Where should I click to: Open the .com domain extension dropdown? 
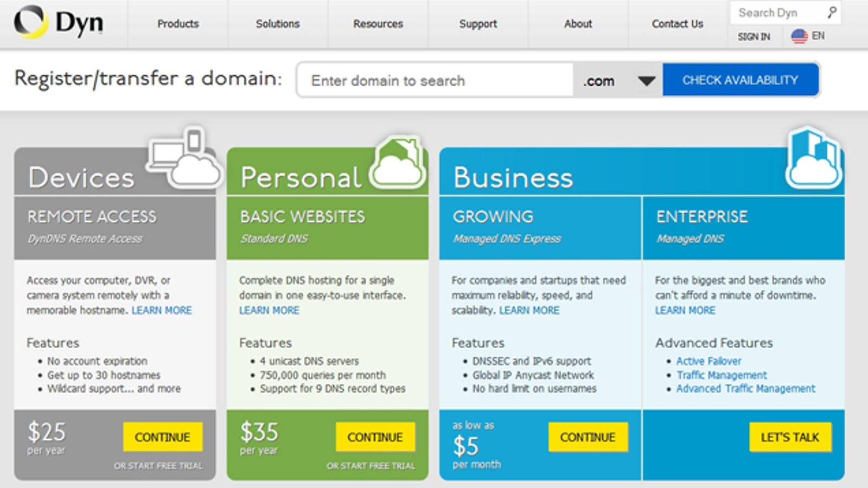tap(618, 81)
